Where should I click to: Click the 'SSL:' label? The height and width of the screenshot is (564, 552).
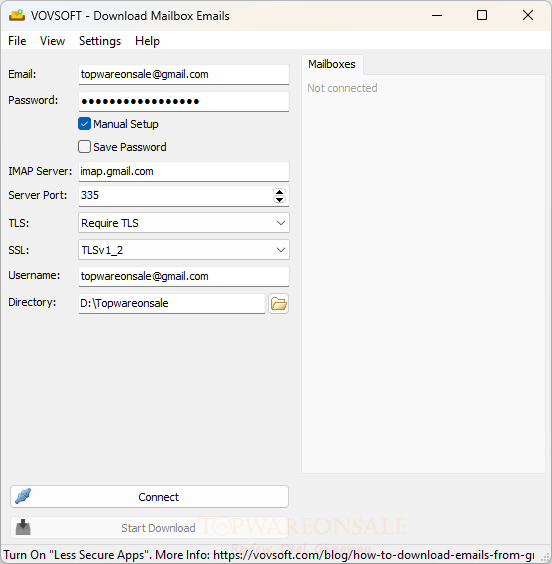(19, 250)
